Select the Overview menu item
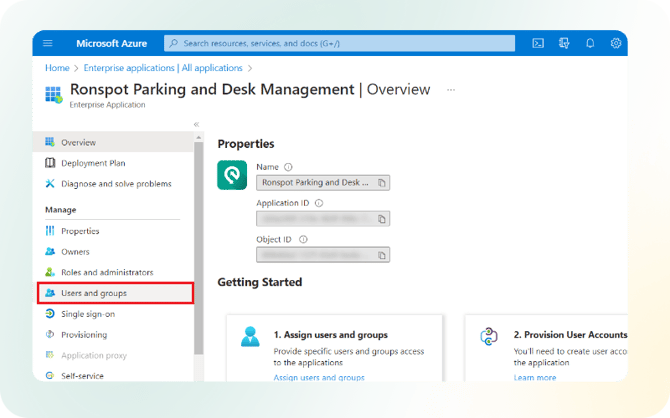This screenshot has width=670, height=418. click(113, 142)
